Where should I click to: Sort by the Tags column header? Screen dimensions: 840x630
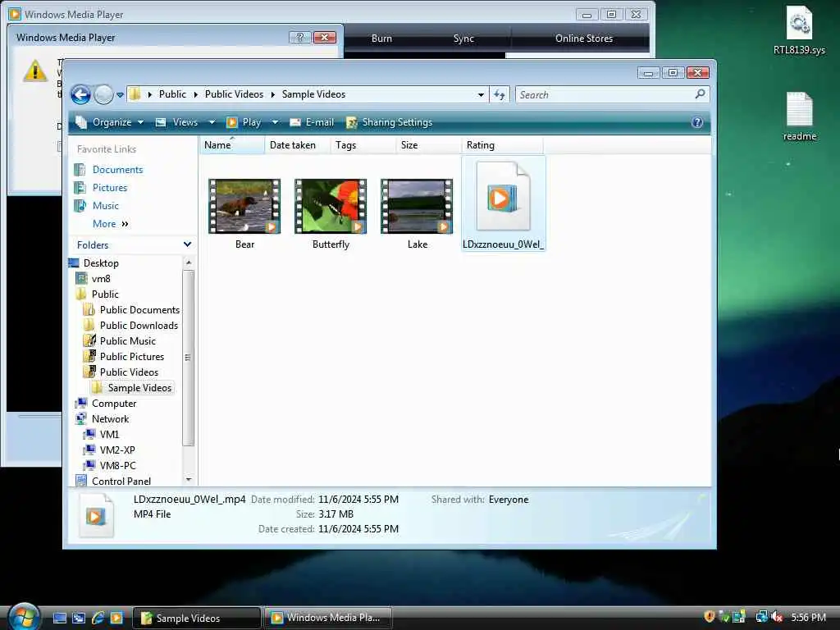[x=363, y=145]
